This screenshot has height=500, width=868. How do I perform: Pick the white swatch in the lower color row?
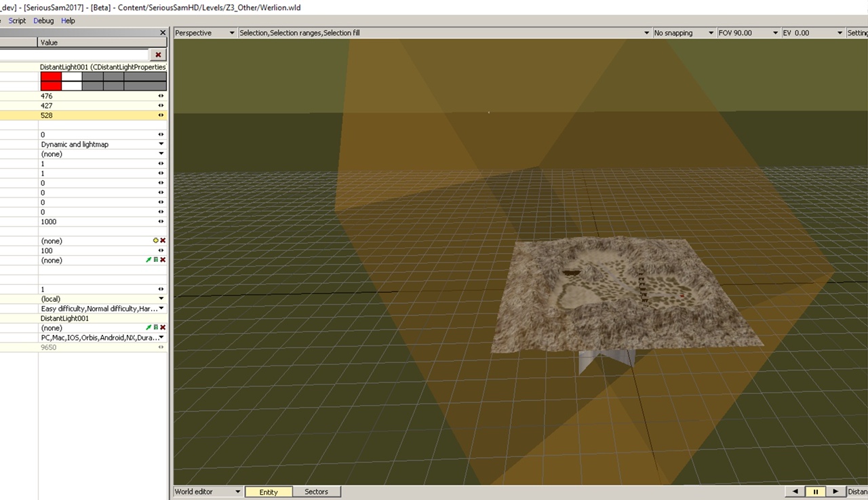pos(71,86)
